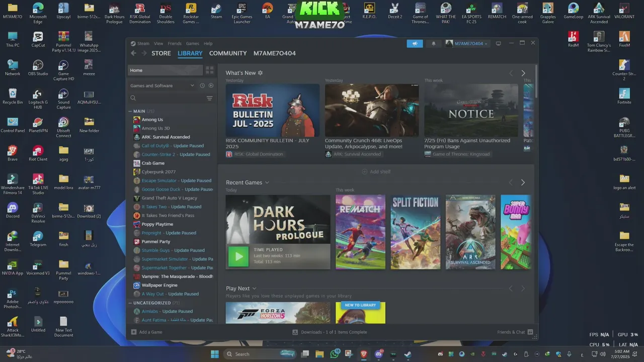Open the Downloads status in the Steam footer
644x362 pixels.
click(x=330, y=332)
